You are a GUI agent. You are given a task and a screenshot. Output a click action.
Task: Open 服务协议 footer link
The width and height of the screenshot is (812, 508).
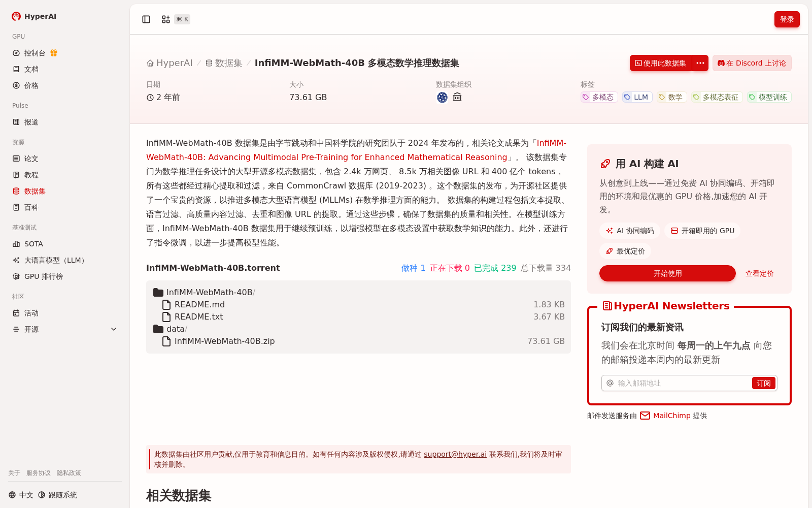[x=39, y=473]
